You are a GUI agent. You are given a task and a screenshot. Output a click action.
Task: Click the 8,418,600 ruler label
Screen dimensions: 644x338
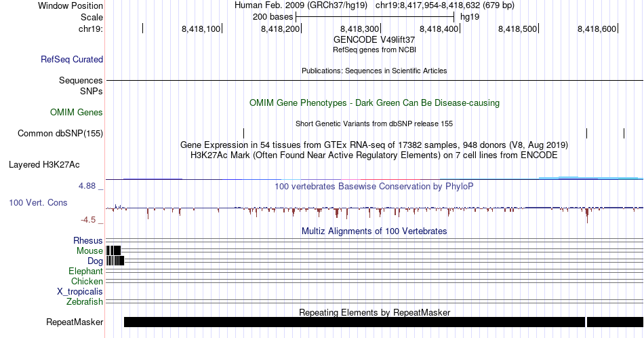[x=597, y=29]
